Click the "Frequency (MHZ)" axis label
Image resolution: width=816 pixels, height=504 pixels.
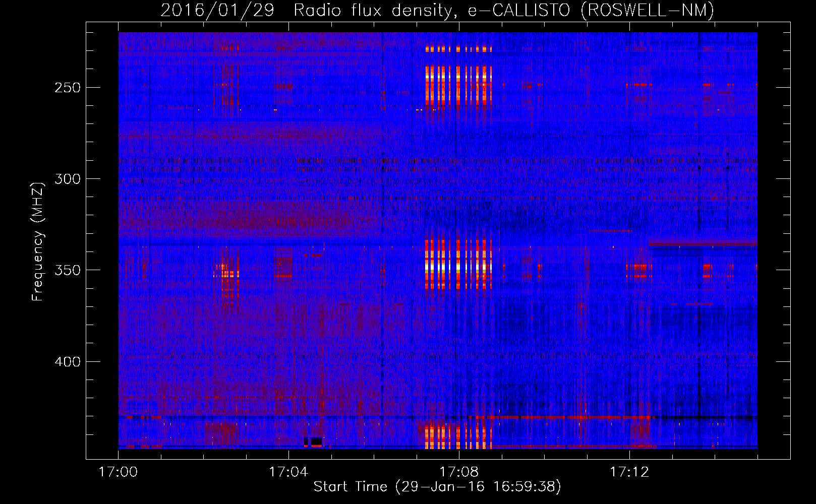pyautogui.click(x=38, y=241)
